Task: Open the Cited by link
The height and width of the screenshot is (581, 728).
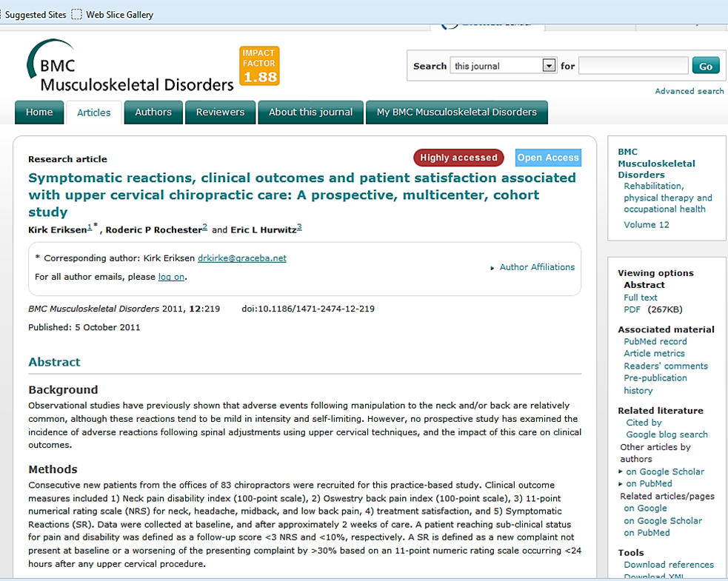Action: [x=644, y=423]
